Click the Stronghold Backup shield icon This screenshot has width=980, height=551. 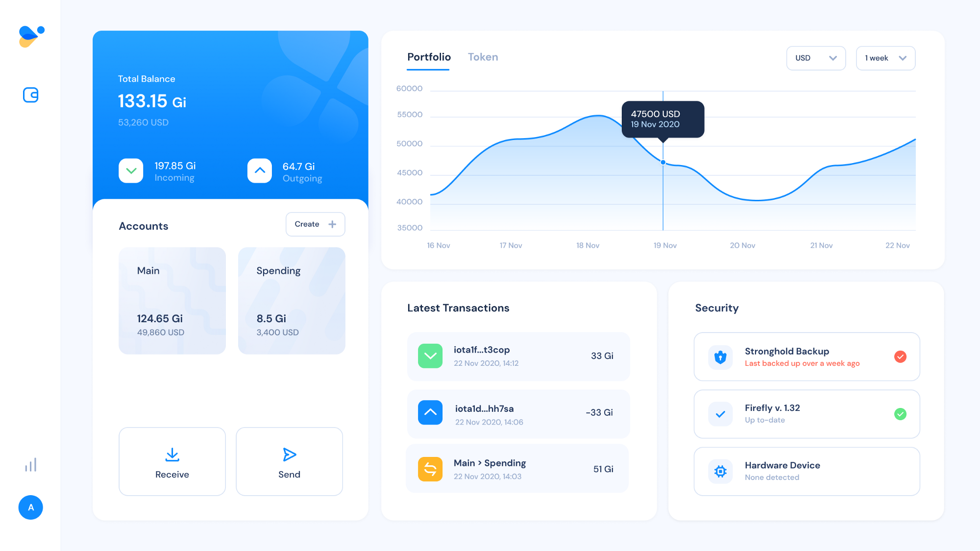pyautogui.click(x=719, y=356)
